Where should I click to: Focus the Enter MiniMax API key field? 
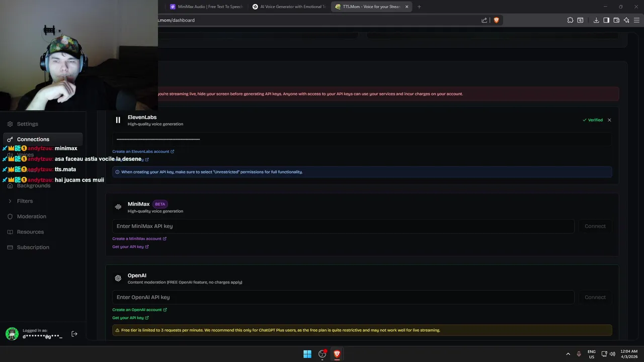343,226
